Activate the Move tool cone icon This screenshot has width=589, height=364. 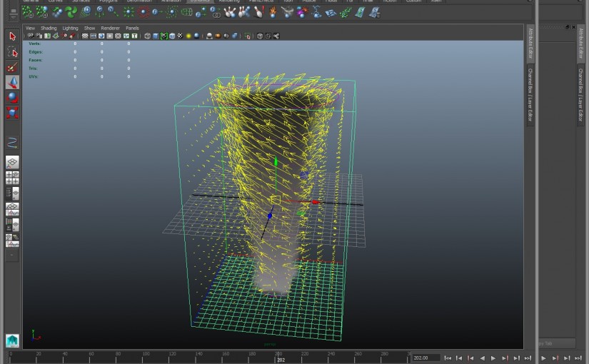pyautogui.click(x=12, y=82)
